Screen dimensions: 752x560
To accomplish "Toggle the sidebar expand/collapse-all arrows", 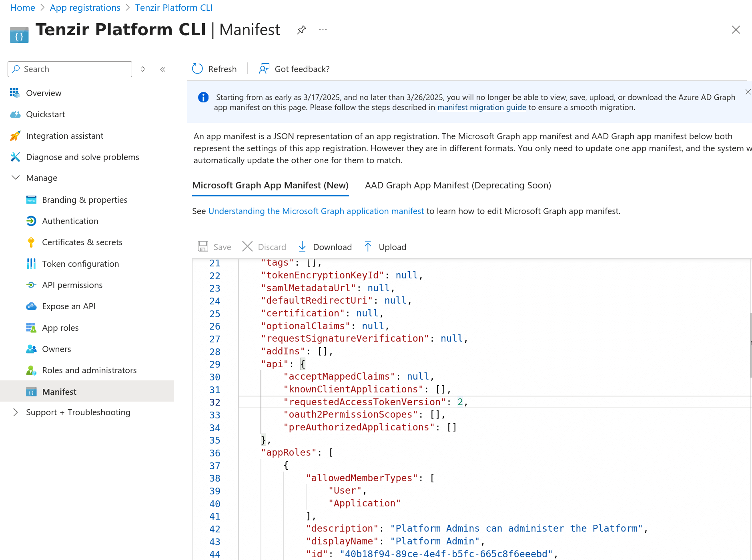I will [143, 69].
